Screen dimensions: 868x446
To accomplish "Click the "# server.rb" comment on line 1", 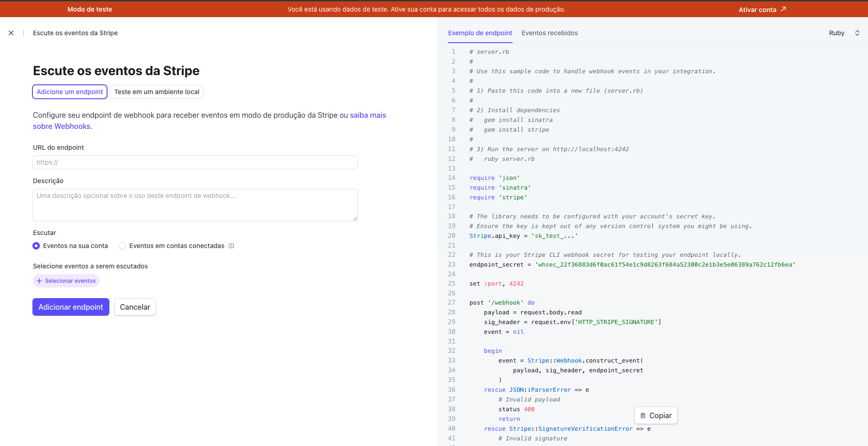I will 489,52.
